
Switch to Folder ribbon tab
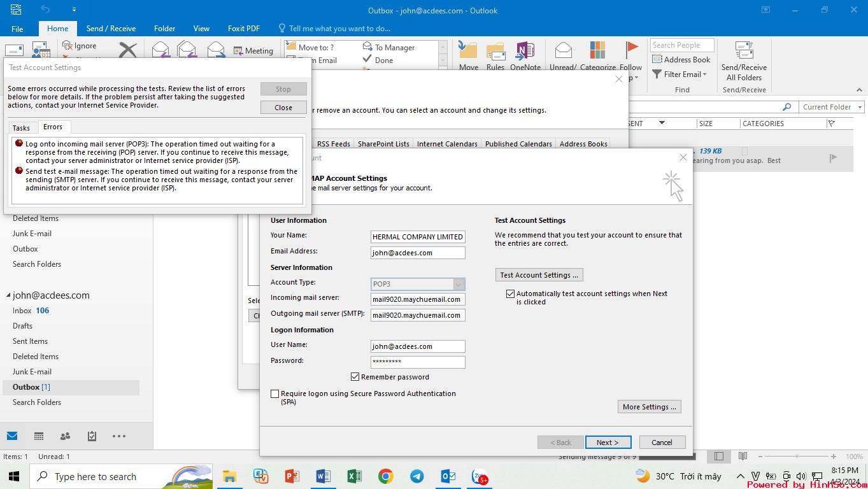pyautogui.click(x=164, y=29)
